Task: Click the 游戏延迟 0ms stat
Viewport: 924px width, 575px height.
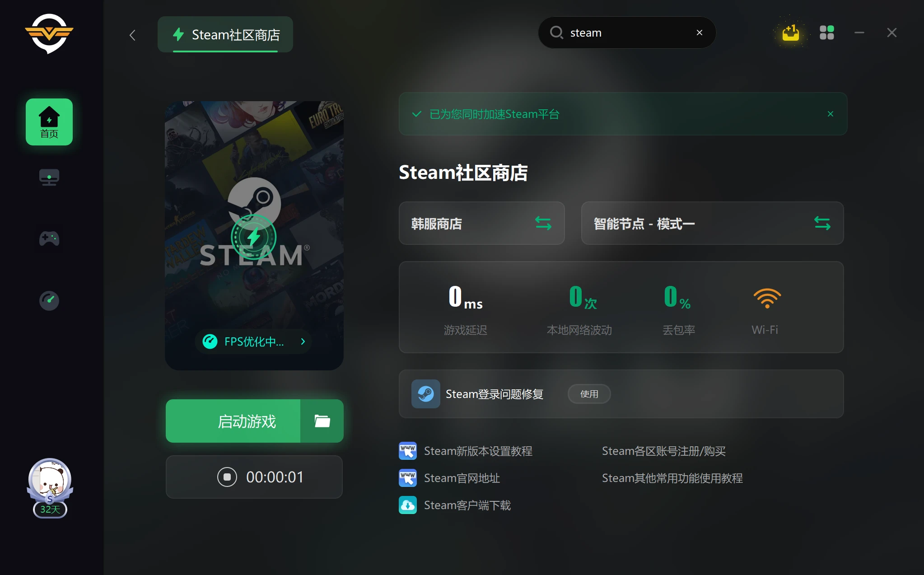Action: coord(466,310)
